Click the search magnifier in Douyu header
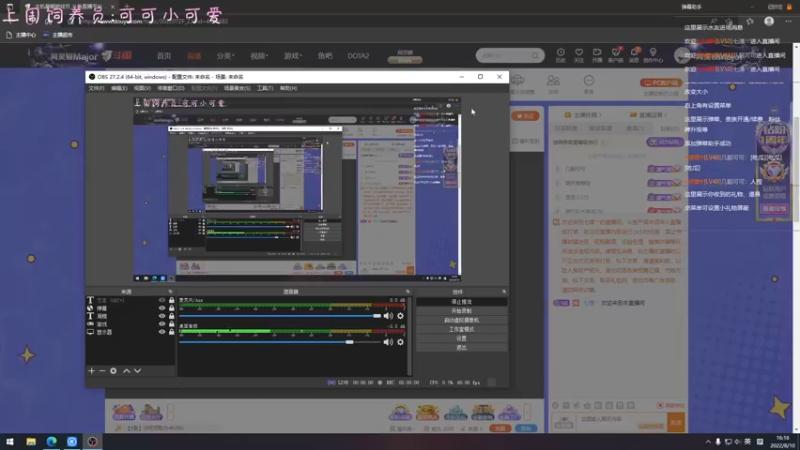 (x=535, y=55)
